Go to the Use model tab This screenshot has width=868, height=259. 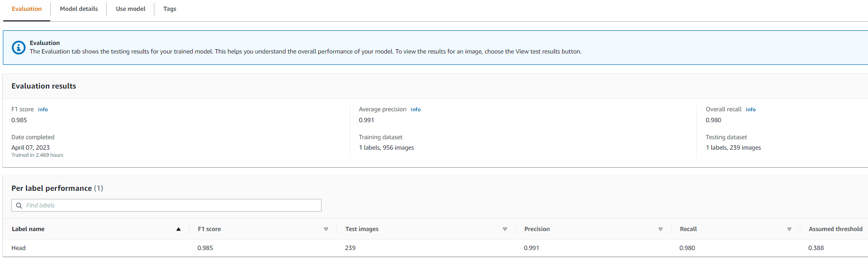click(131, 9)
